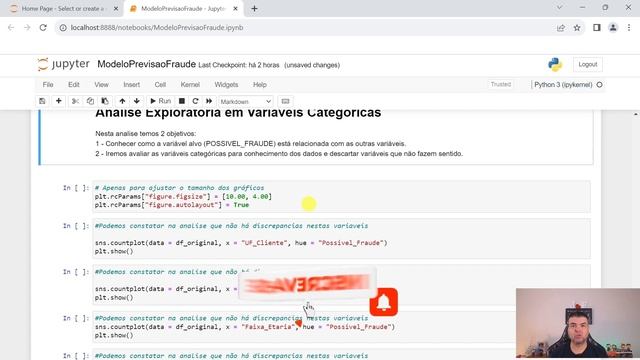Switch to the Home Page browser tab

(61, 9)
